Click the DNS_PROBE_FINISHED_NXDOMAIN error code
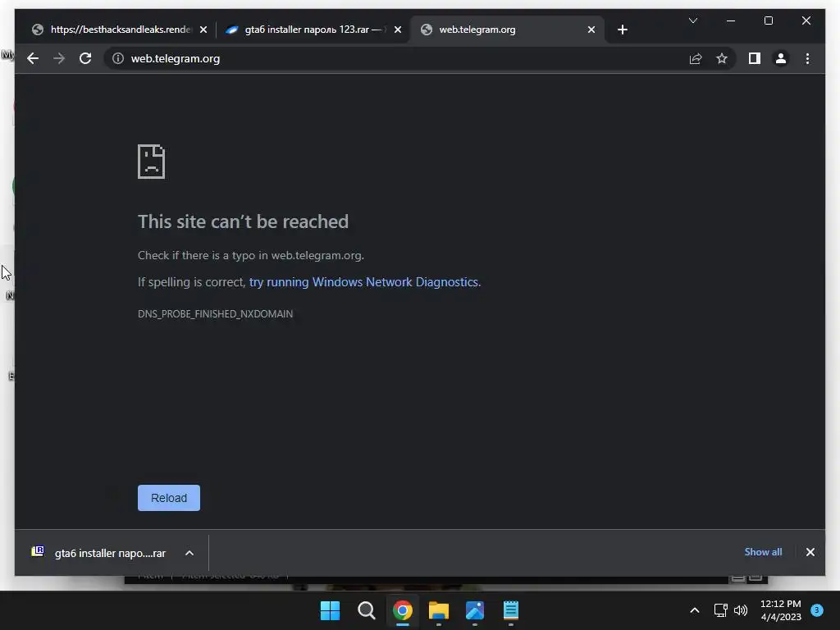840x630 pixels. [x=216, y=314]
